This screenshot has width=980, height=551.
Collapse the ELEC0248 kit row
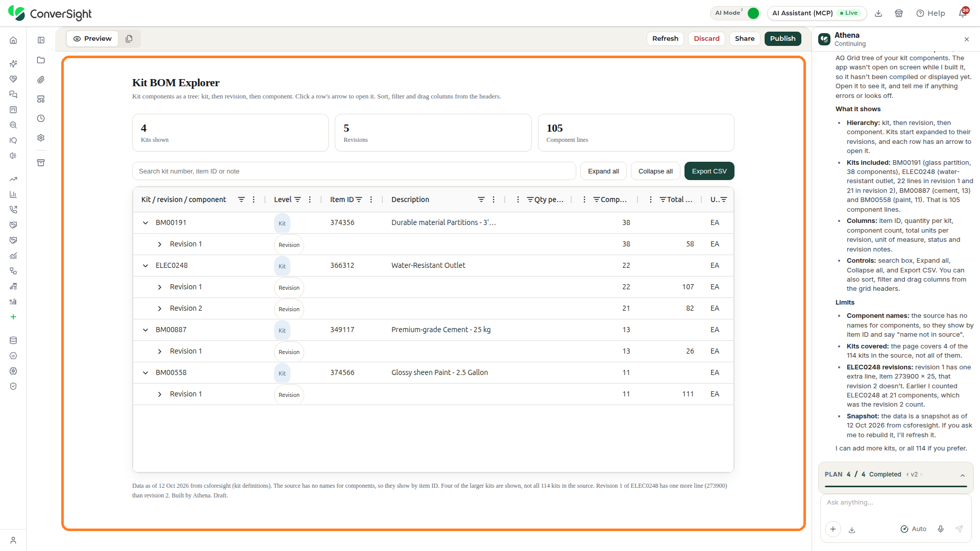point(145,266)
